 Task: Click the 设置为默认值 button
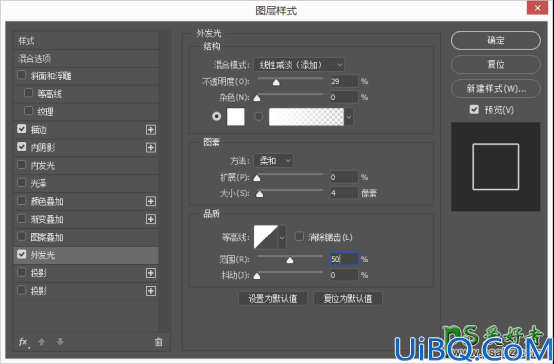tap(273, 299)
